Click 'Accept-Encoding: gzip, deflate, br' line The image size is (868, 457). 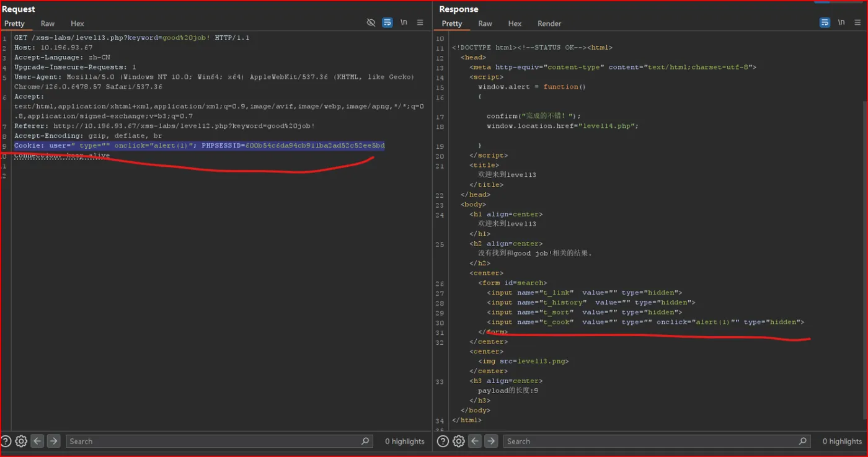click(x=88, y=136)
